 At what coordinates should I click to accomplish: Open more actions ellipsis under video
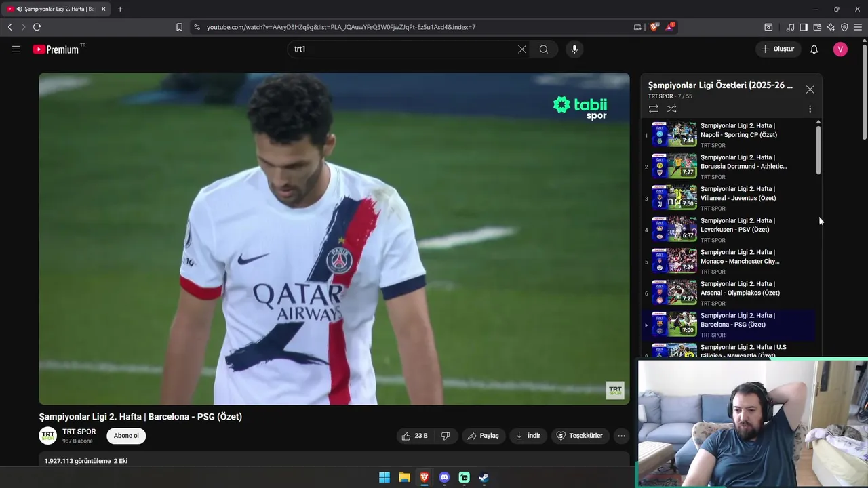(x=621, y=436)
